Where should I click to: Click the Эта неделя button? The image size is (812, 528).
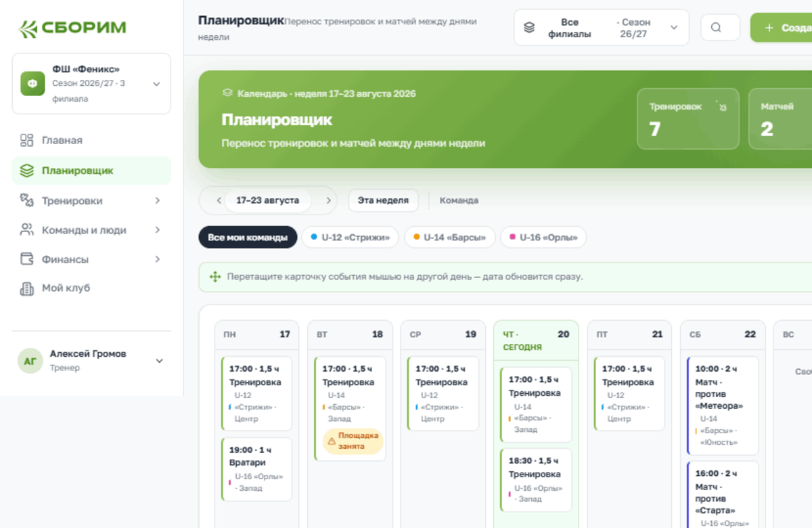pyautogui.click(x=383, y=200)
